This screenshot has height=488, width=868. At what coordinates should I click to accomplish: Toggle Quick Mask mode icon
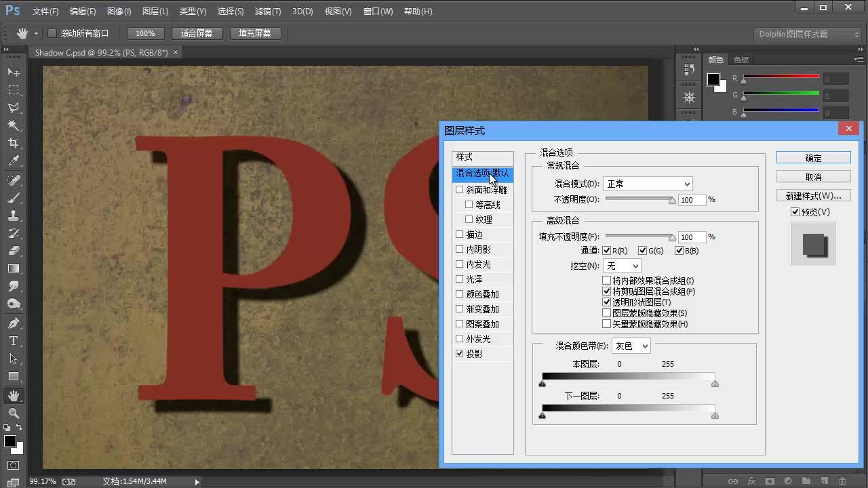pyautogui.click(x=14, y=466)
